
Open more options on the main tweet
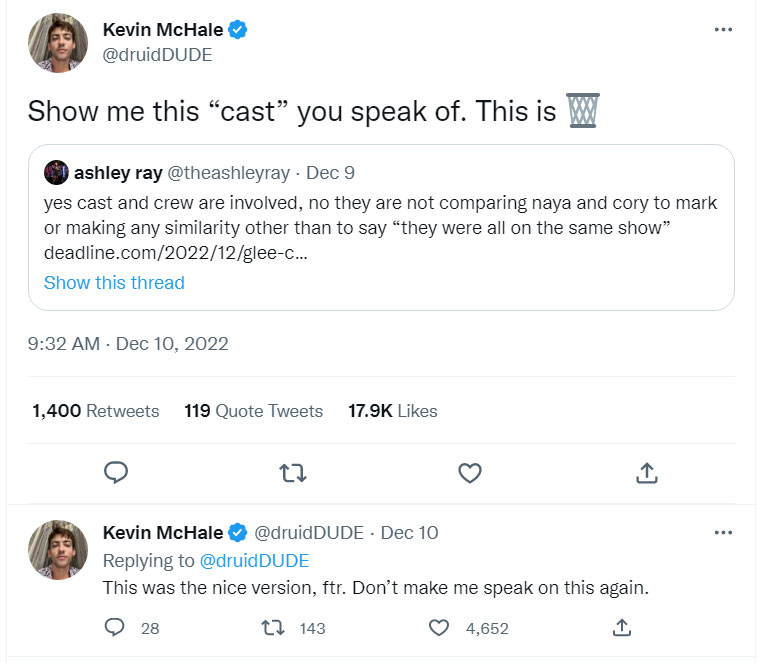(x=723, y=30)
